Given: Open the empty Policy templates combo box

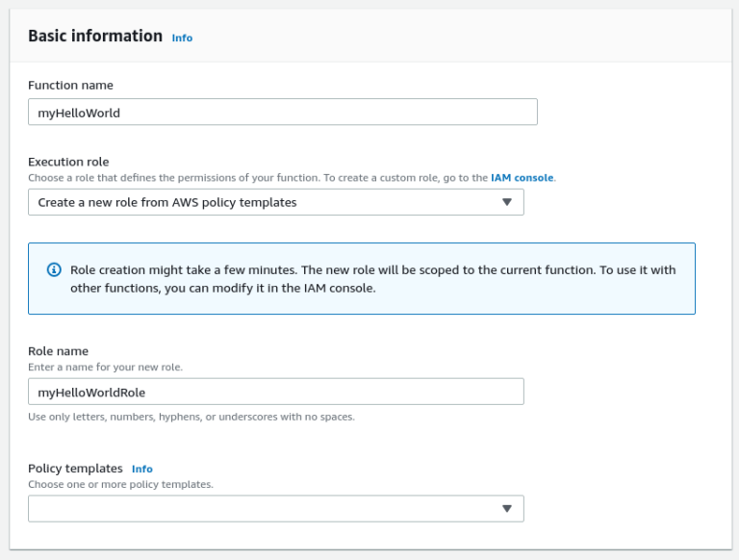Looking at the screenshot, I should pos(260,509).
